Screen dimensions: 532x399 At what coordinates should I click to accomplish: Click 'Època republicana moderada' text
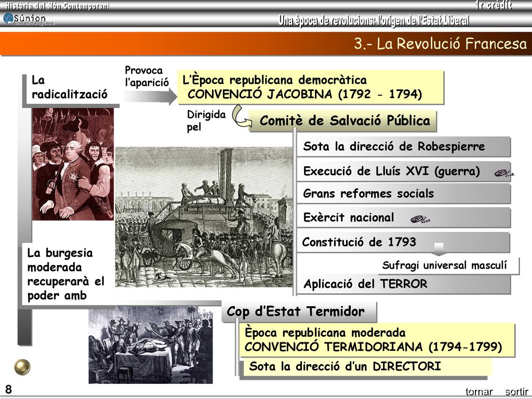(325, 332)
